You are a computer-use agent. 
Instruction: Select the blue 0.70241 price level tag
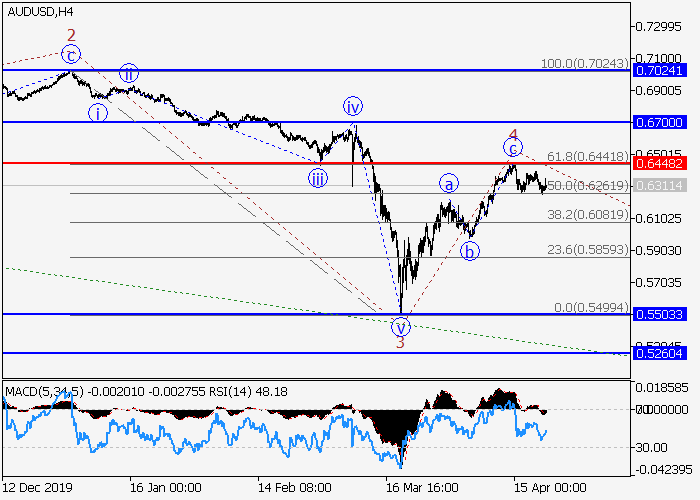pyautogui.click(x=658, y=70)
